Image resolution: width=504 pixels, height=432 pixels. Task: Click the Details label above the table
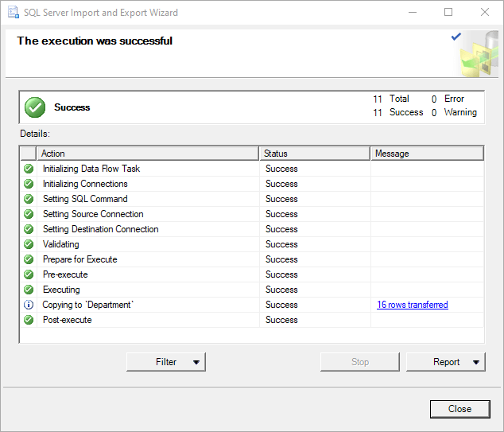click(35, 134)
